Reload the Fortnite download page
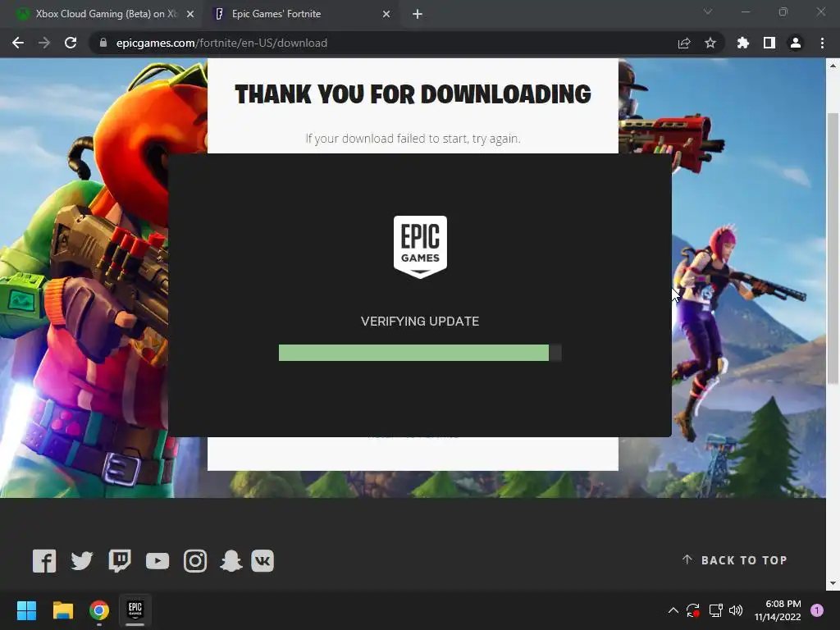Viewport: 840px width, 630px height. point(71,43)
